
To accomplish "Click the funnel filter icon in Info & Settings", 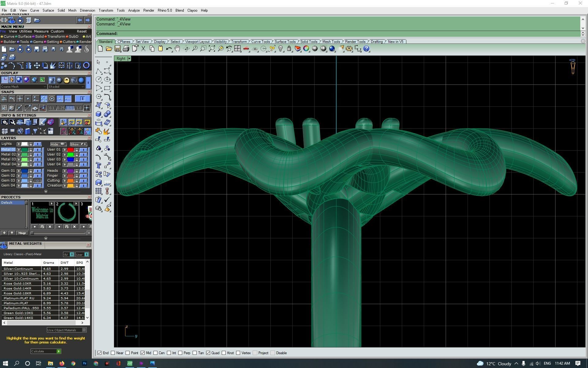I will click(35, 131).
